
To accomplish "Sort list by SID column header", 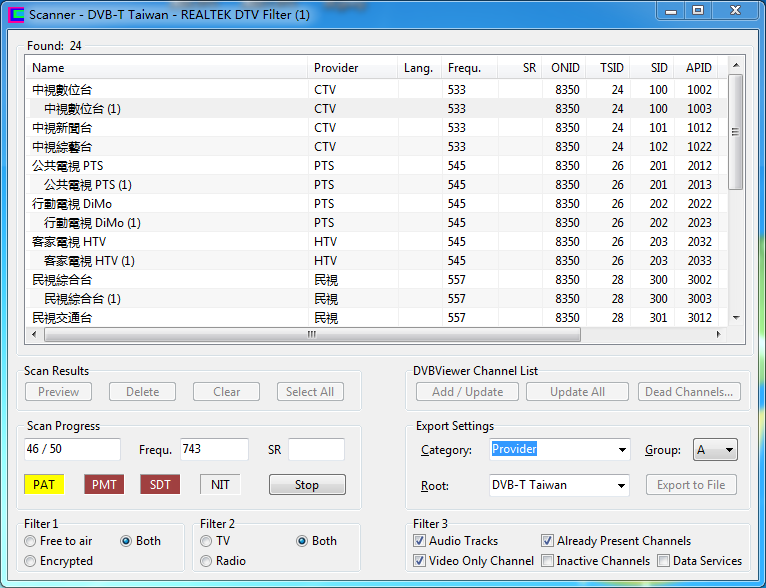I will 652,68.
